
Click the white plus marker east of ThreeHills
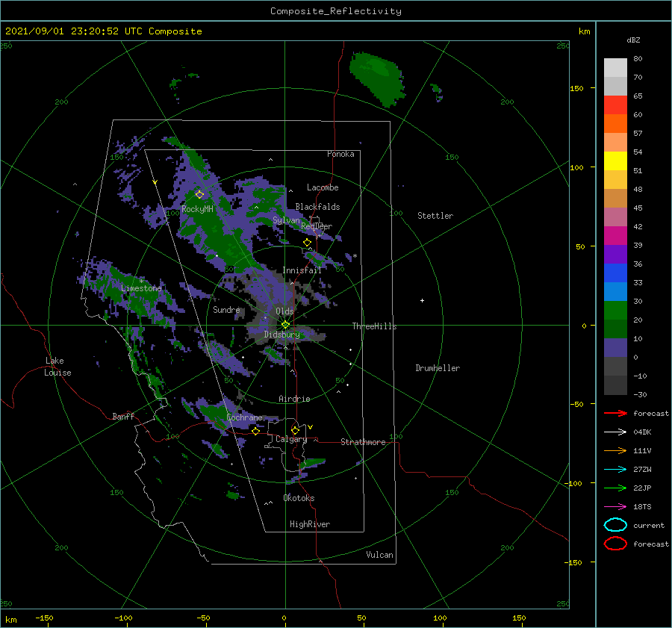click(x=422, y=300)
